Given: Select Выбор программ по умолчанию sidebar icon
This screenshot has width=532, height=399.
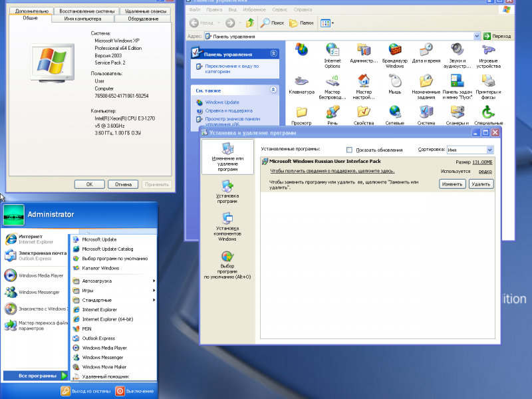Looking at the screenshot, I should [227, 265].
